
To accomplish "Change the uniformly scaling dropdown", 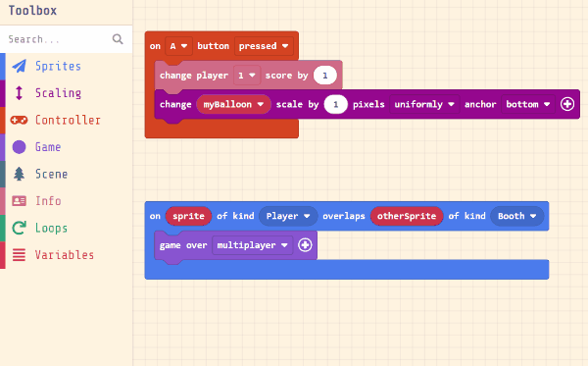I will point(424,104).
